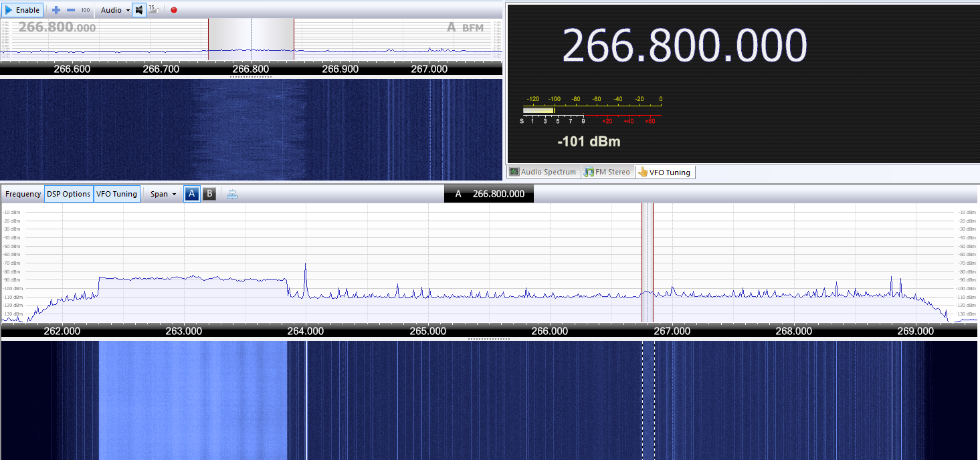Zoom out with the blue minus icon

click(x=71, y=10)
